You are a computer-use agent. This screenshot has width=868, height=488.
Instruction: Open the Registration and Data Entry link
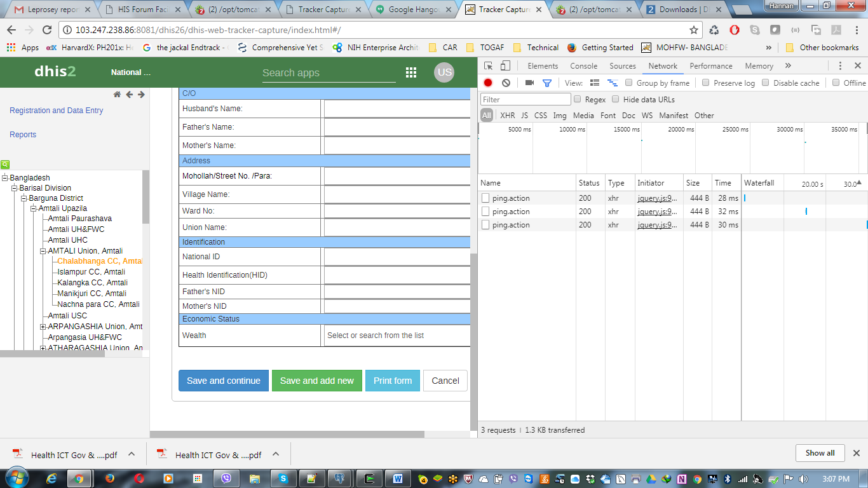point(56,111)
